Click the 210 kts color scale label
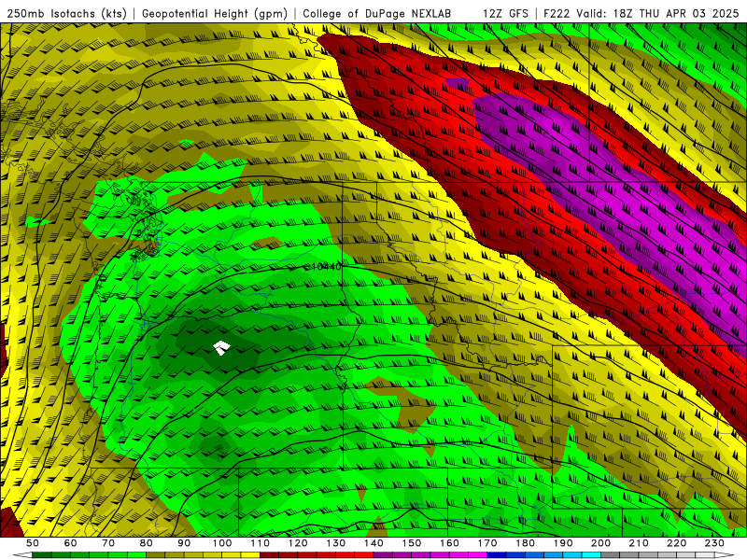This screenshot has height=560, width=747. click(x=640, y=543)
